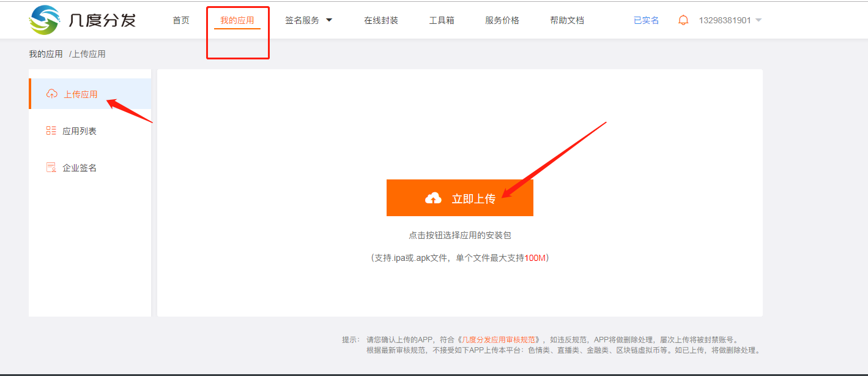868x376 pixels.
Task: Click the 应用列表 list icon
Action: tap(51, 131)
